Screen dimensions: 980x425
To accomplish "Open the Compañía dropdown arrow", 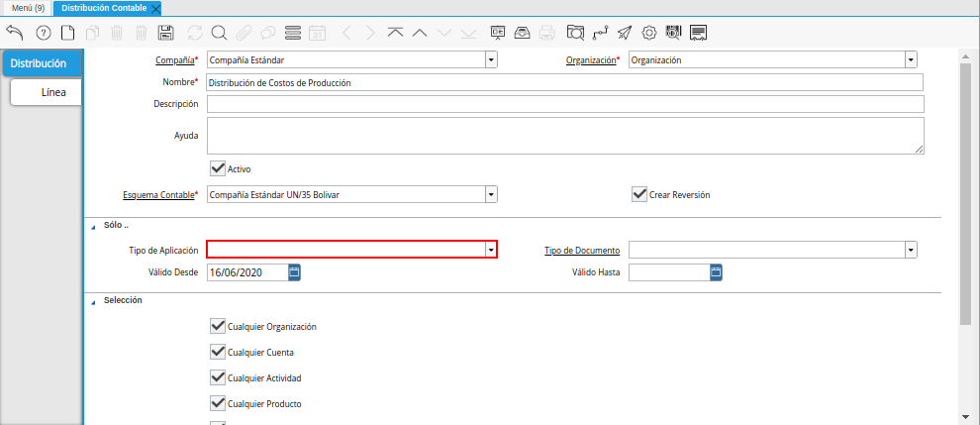I will point(491,60).
